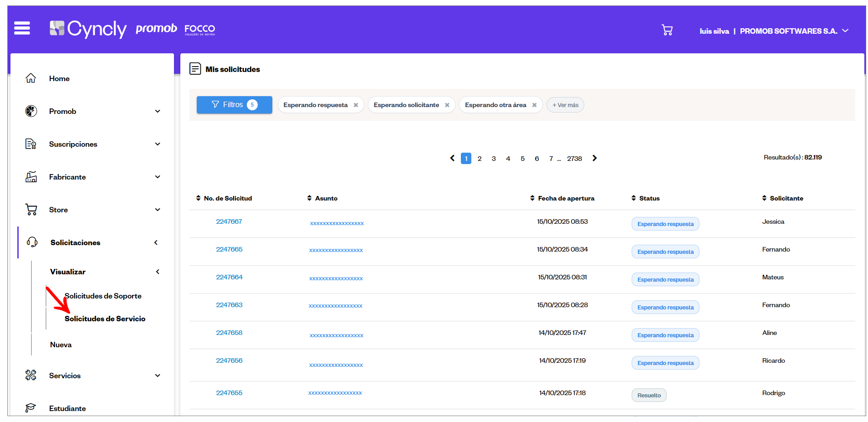Jump to page 2738 in pagination
Image resolution: width=868 pixels, height=422 pixels.
point(574,159)
